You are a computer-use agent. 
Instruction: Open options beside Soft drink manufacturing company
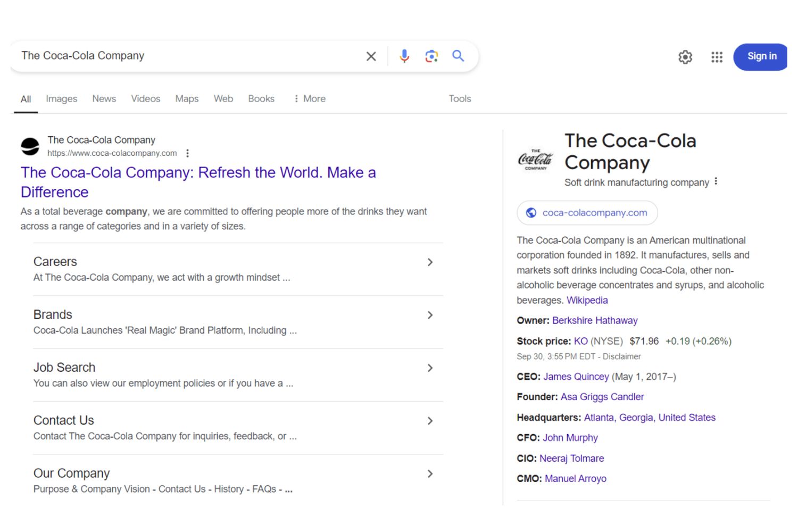point(716,181)
